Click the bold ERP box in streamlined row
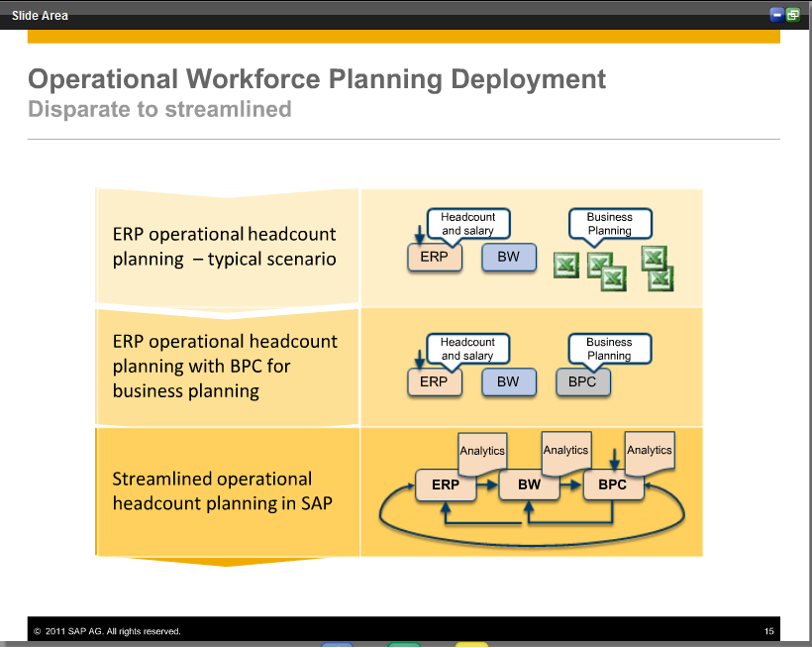Image resolution: width=812 pixels, height=648 pixels. pos(446,486)
